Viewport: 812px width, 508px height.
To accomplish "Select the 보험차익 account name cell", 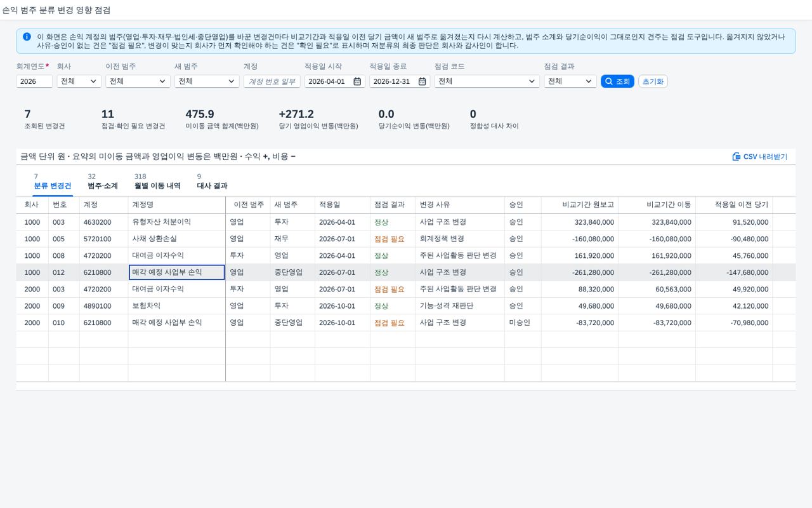I will (176, 306).
